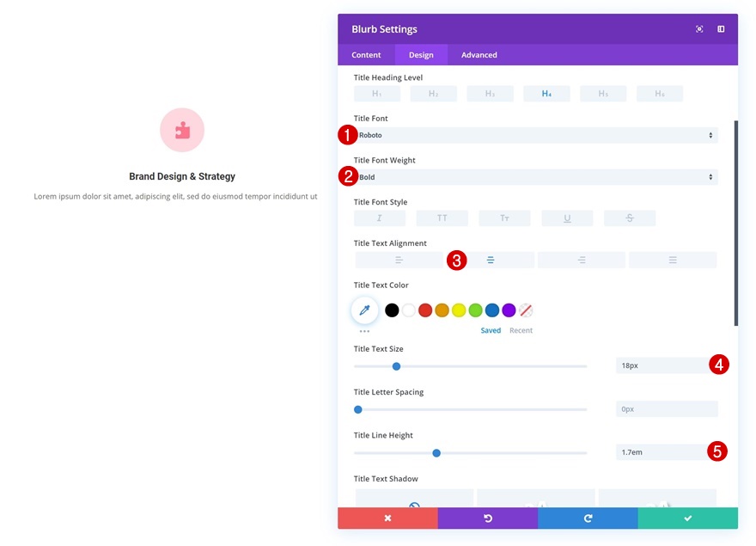Viewport: 756px width, 546px height.
Task: Align title text to the right
Action: pyautogui.click(x=582, y=260)
